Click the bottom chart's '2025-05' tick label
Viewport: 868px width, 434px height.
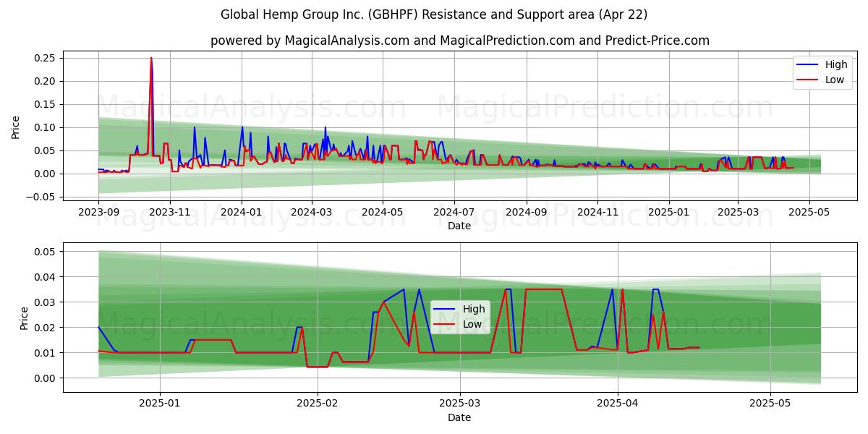[770, 404]
